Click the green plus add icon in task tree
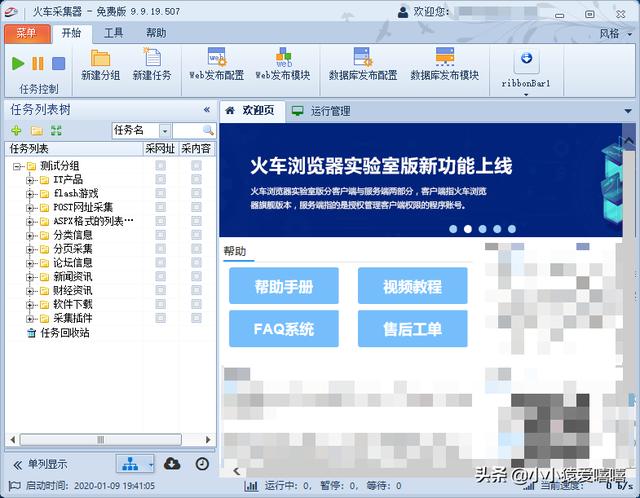Viewport: 640px width, 498px height. pos(16,131)
